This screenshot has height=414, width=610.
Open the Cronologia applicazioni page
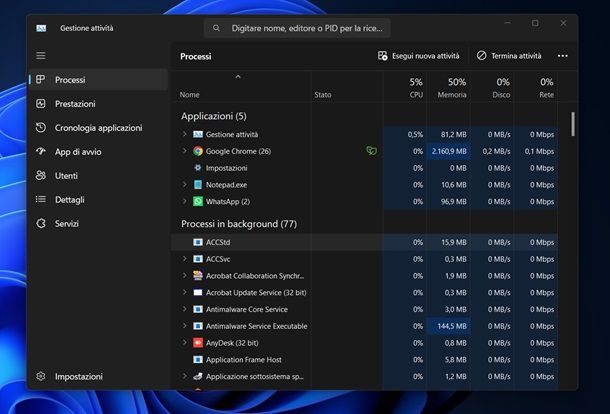[98, 128]
